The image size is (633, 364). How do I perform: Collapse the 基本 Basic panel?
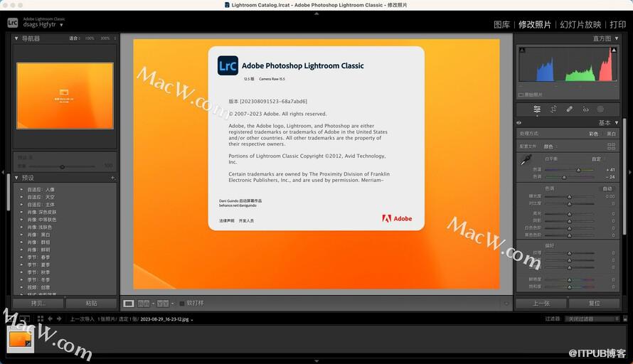coord(617,123)
